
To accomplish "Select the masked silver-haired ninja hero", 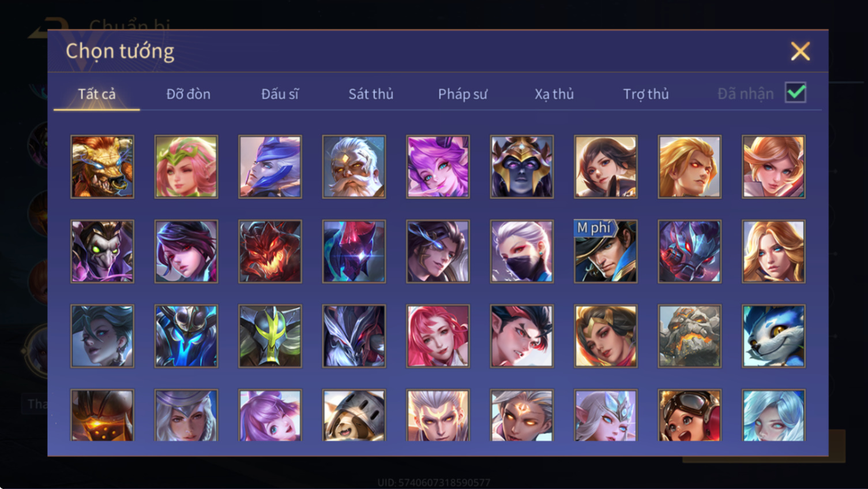I will pyautogui.click(x=522, y=251).
